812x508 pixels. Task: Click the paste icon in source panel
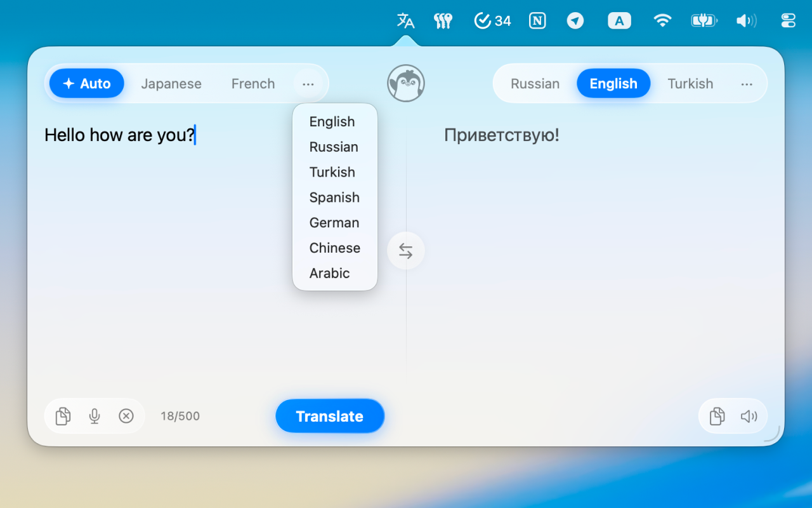[62, 416]
